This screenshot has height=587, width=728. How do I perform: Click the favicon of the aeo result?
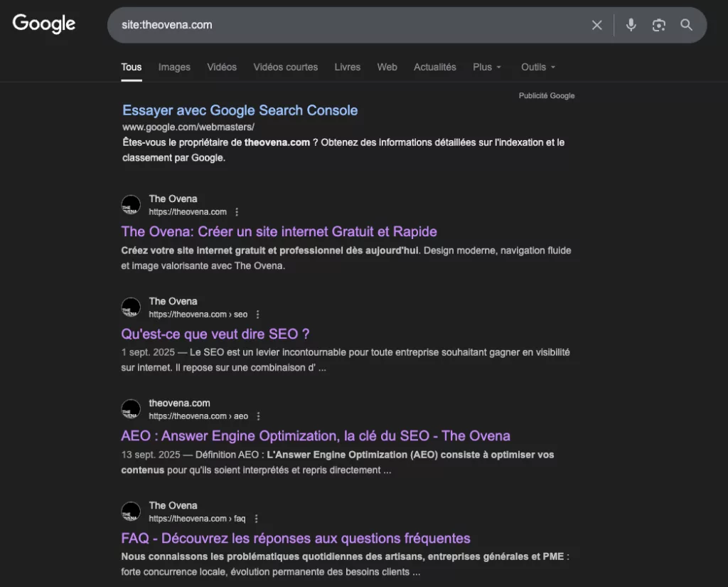pyautogui.click(x=131, y=409)
